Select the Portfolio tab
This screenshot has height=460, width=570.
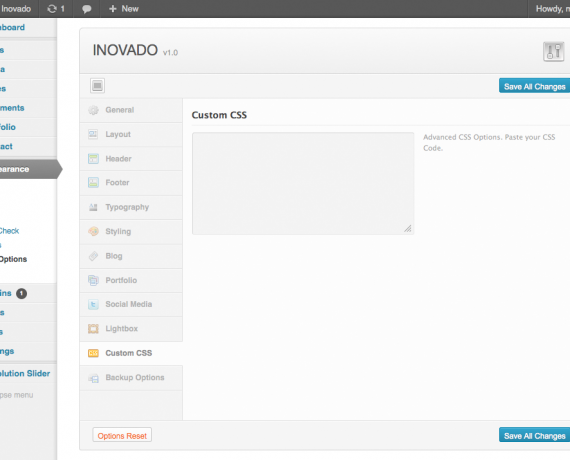click(x=131, y=280)
